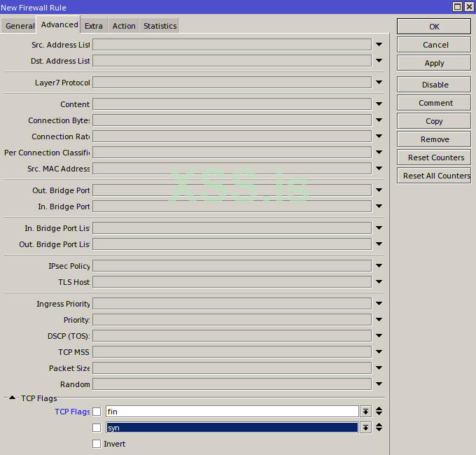The height and width of the screenshot is (455, 476).
Task: Expand the Out. Bridge Port option
Action: (379, 190)
